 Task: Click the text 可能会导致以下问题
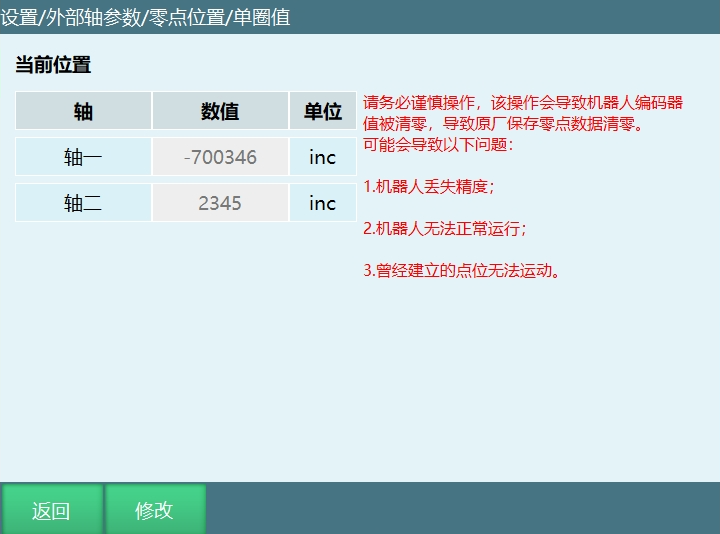coord(438,145)
